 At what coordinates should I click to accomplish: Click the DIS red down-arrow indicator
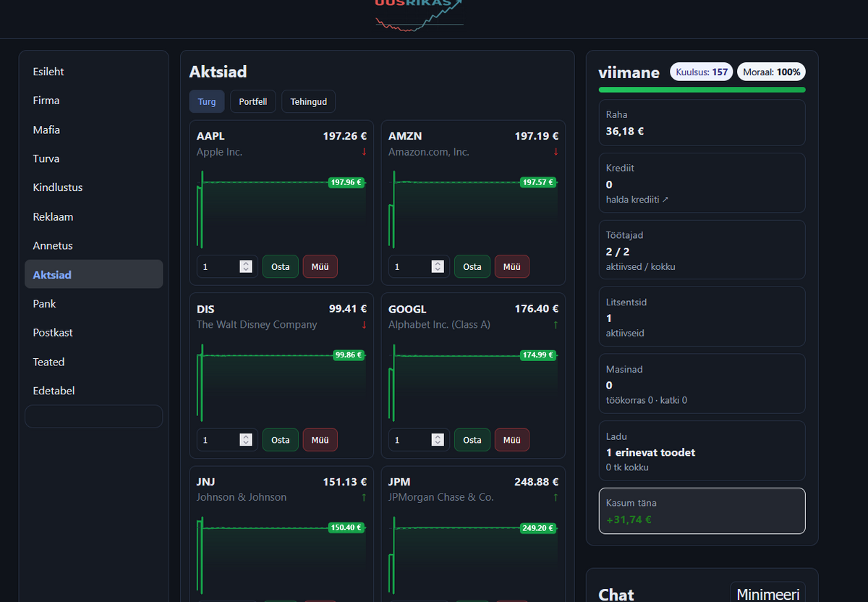click(x=364, y=325)
